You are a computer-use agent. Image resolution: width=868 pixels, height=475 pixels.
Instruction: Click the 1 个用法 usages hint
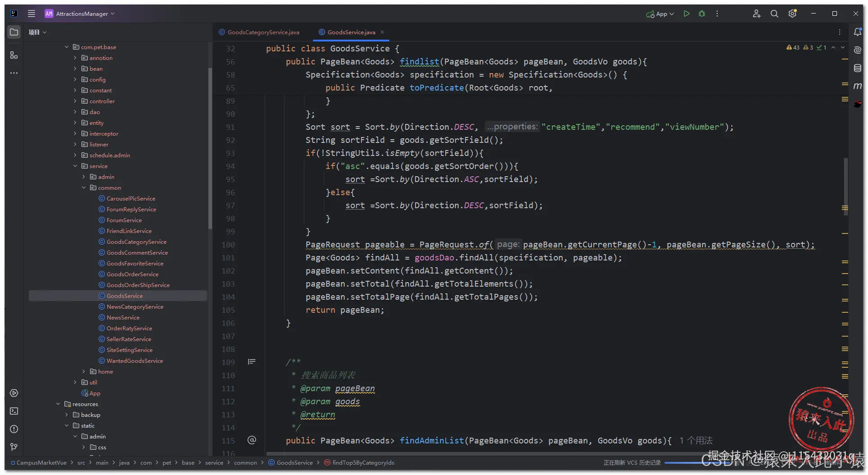[x=696, y=440]
